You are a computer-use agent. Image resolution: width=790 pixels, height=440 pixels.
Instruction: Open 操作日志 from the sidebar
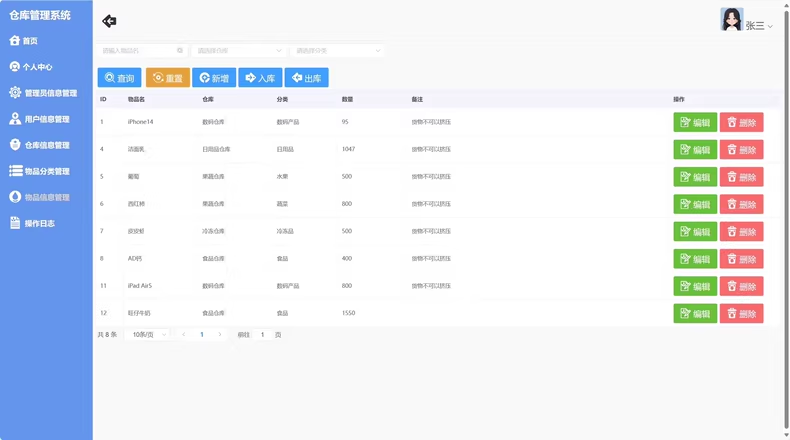click(38, 223)
